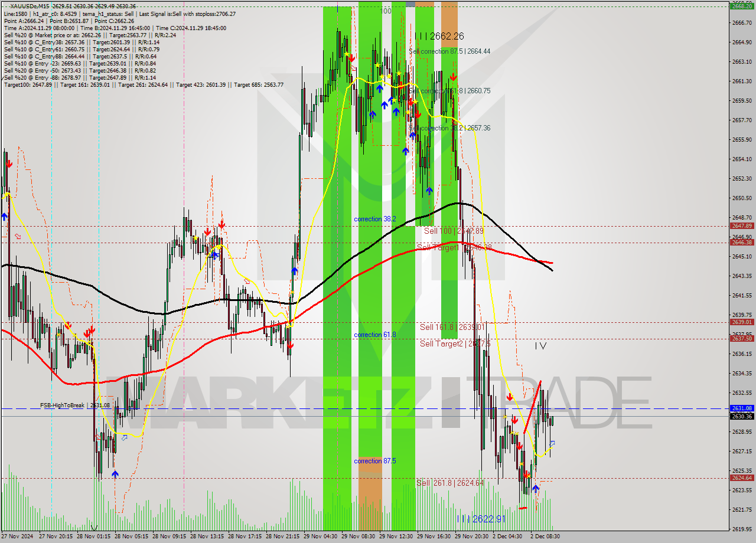Click the '2 Dec 04:30' time label
Image resolution: width=756 pixels, height=543 pixels.
(x=508, y=537)
